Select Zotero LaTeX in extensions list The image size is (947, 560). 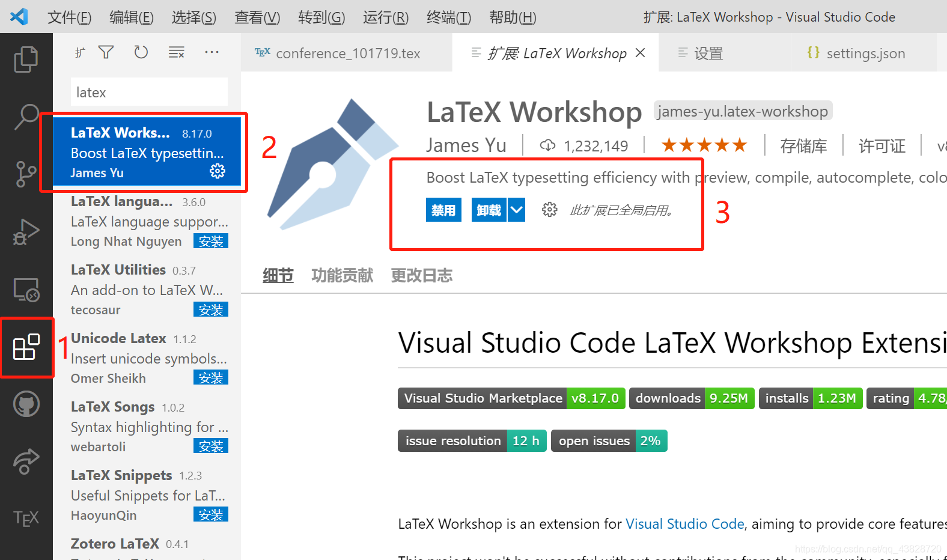point(147,545)
